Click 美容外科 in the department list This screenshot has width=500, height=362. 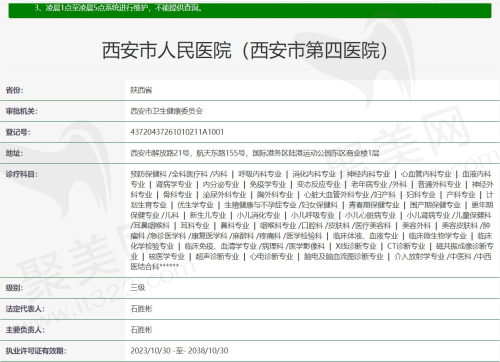click(x=416, y=226)
